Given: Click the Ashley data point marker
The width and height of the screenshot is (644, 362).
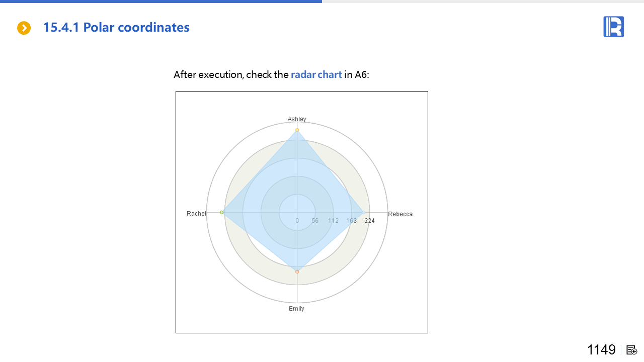Looking at the screenshot, I should click(297, 130).
